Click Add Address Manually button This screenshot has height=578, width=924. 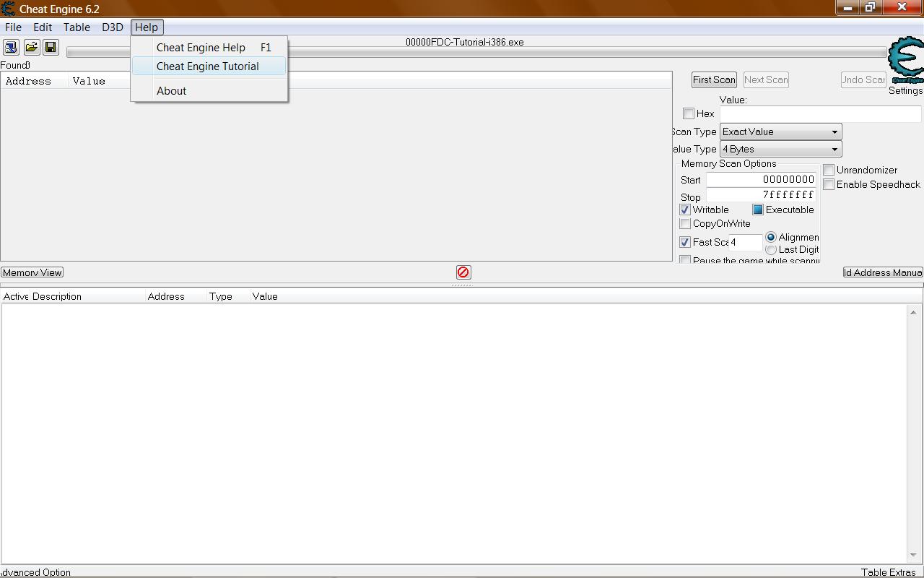click(x=883, y=272)
